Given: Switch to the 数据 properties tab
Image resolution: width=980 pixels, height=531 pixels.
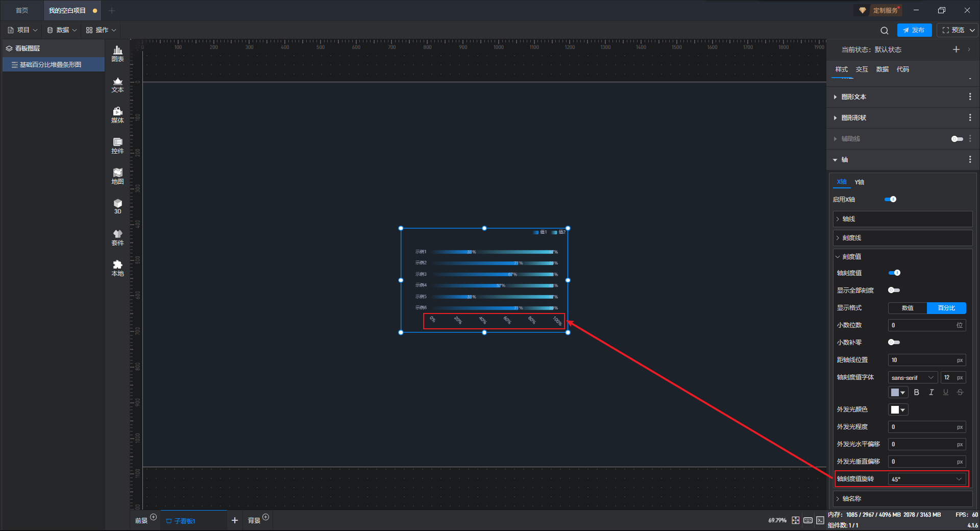Looking at the screenshot, I should tap(882, 69).
